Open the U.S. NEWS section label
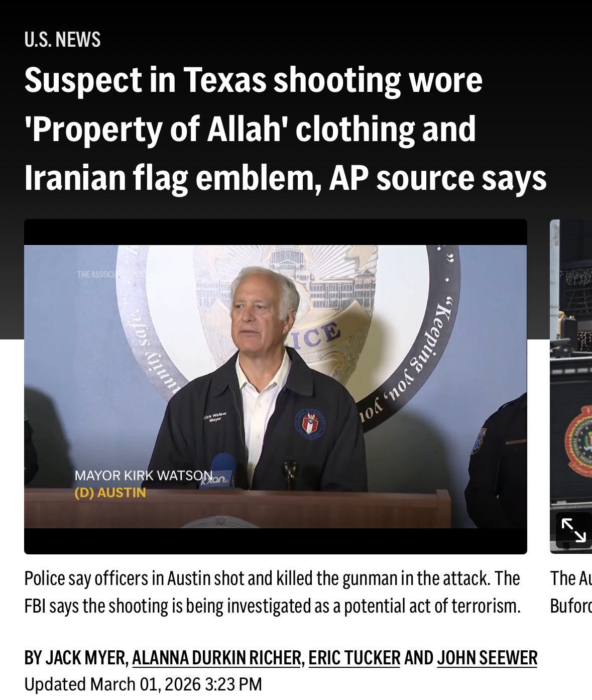This screenshot has height=700, width=592. pyautogui.click(x=62, y=39)
